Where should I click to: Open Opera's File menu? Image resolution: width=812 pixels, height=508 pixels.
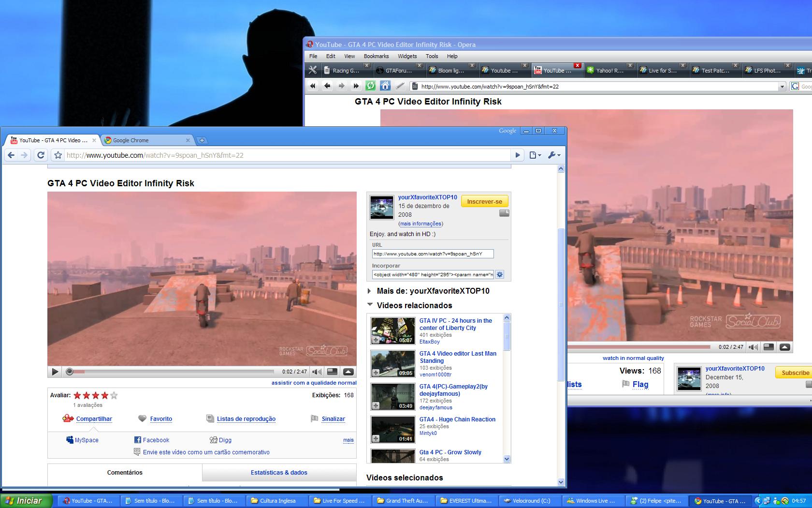point(313,56)
